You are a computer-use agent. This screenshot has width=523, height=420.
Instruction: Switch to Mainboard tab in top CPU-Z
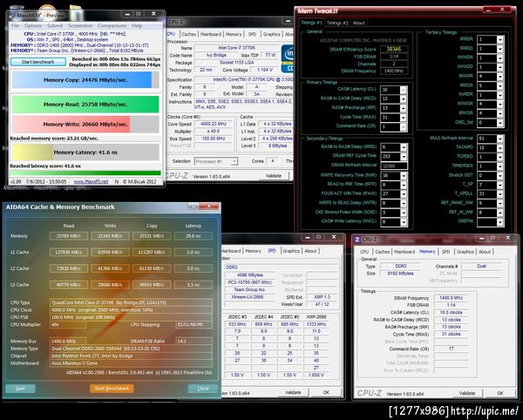(211, 34)
